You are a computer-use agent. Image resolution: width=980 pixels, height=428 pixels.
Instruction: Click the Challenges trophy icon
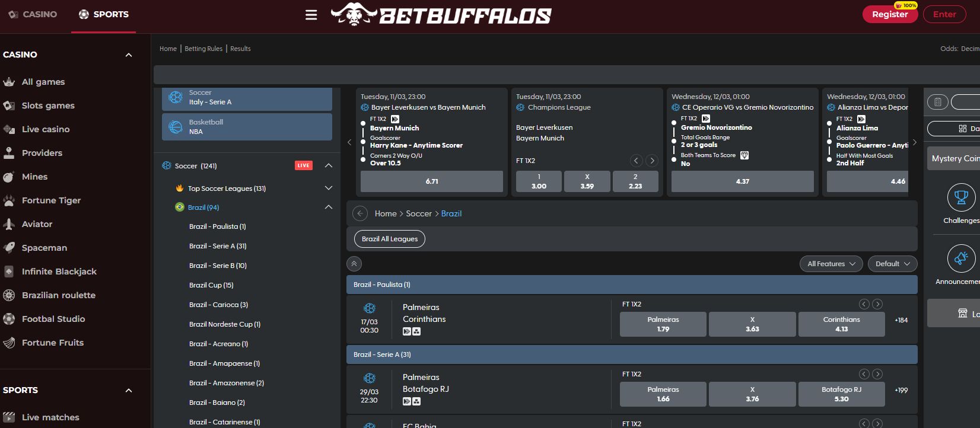pyautogui.click(x=961, y=197)
